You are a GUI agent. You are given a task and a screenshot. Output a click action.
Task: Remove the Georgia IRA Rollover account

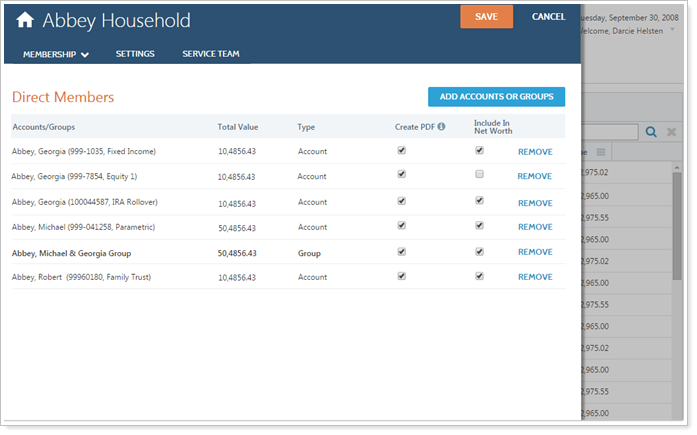[534, 203]
